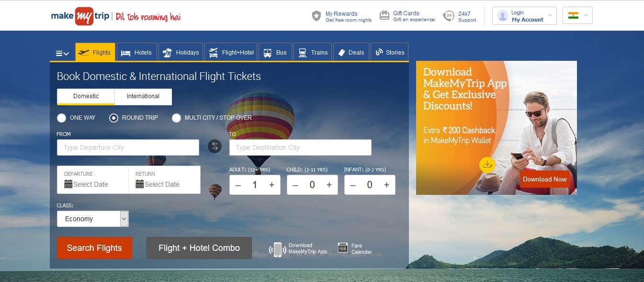Increase the infant passenger count

point(386,185)
